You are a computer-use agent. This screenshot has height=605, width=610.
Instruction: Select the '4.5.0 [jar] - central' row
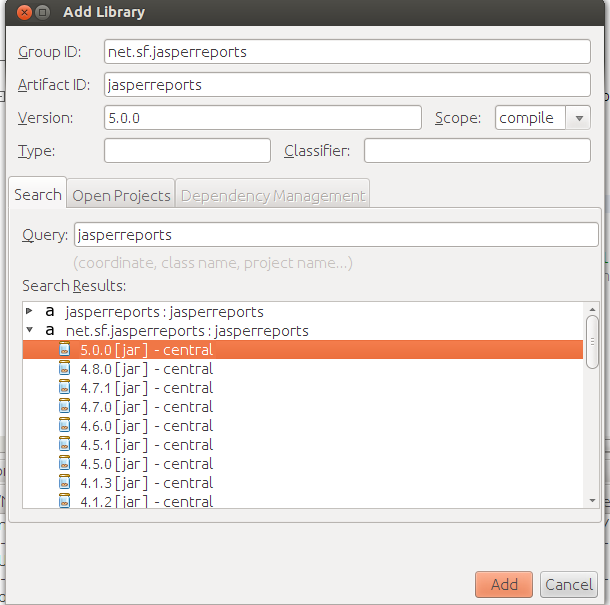(303, 463)
